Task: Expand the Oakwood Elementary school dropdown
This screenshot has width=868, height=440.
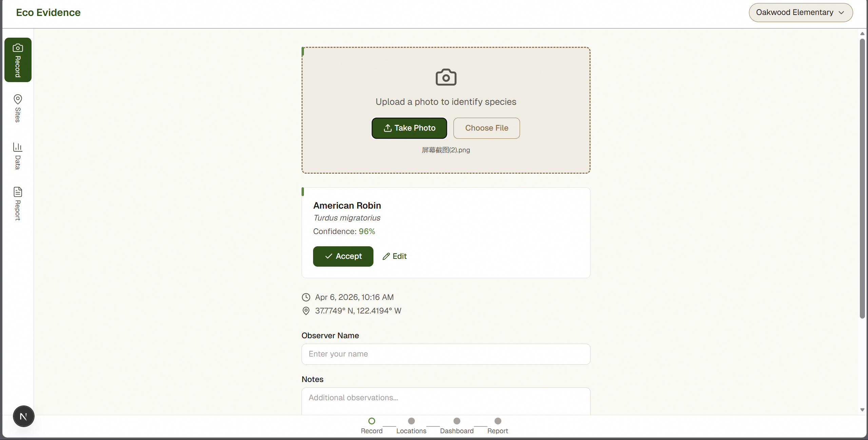Action: tap(794, 13)
